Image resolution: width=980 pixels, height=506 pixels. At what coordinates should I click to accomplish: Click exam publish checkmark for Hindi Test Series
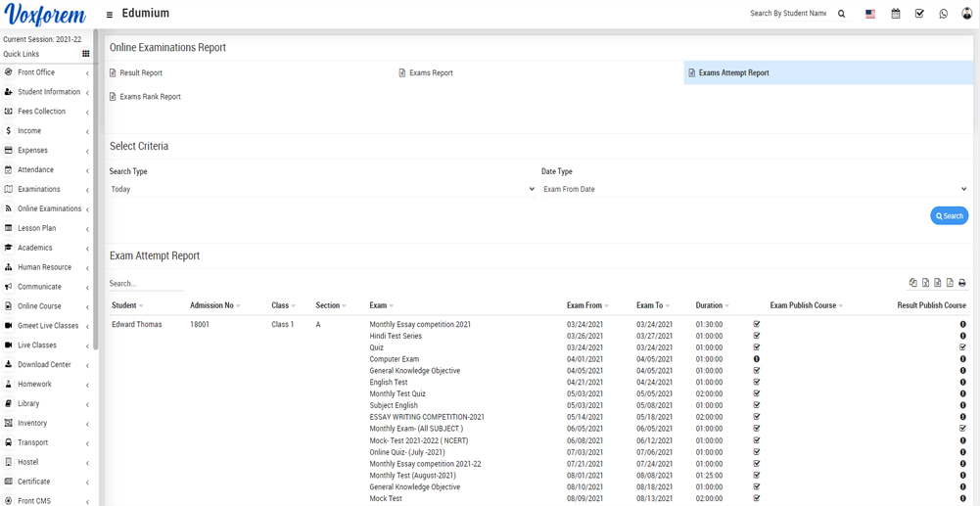[x=757, y=336]
